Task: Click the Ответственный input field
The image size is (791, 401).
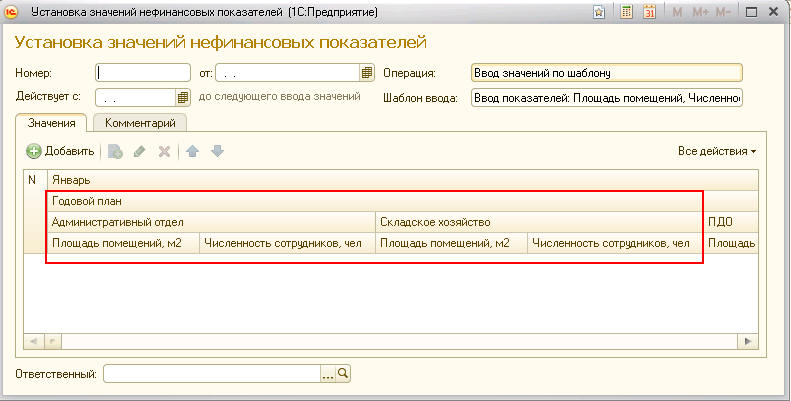Action: click(x=212, y=374)
